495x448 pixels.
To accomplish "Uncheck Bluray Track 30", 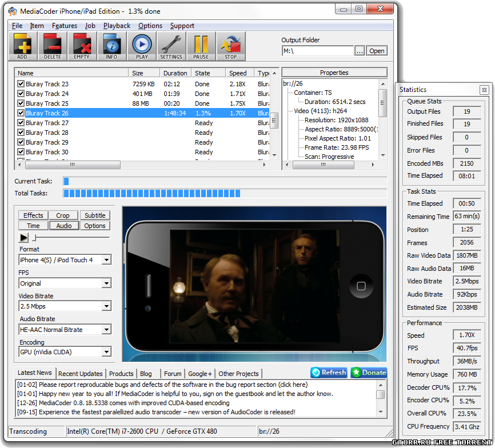I will (21, 152).
